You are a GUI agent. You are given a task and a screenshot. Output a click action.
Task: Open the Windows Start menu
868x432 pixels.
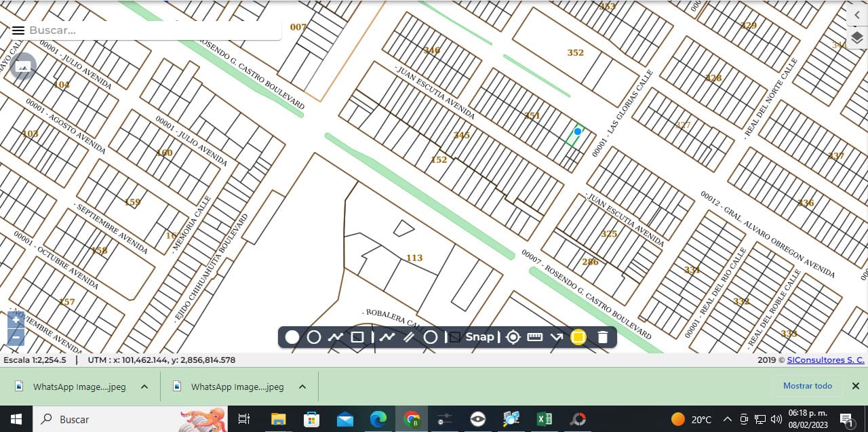point(16,419)
